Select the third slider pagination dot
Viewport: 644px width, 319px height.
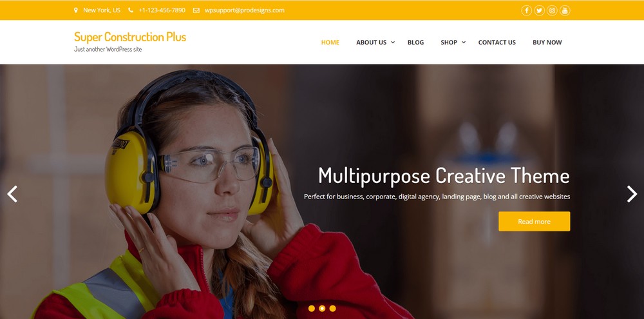[x=333, y=308]
